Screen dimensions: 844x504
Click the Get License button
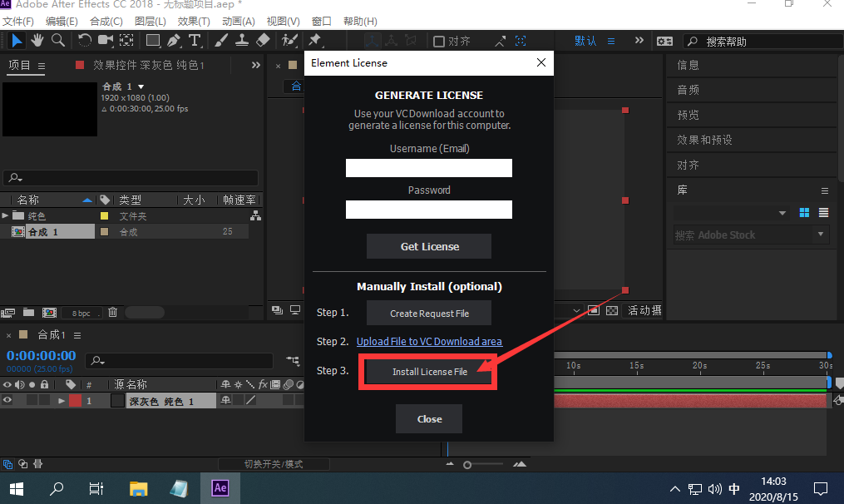[429, 247]
